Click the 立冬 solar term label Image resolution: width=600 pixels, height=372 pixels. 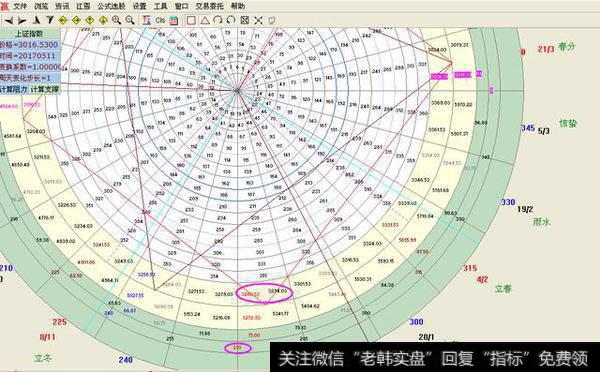tap(42, 359)
